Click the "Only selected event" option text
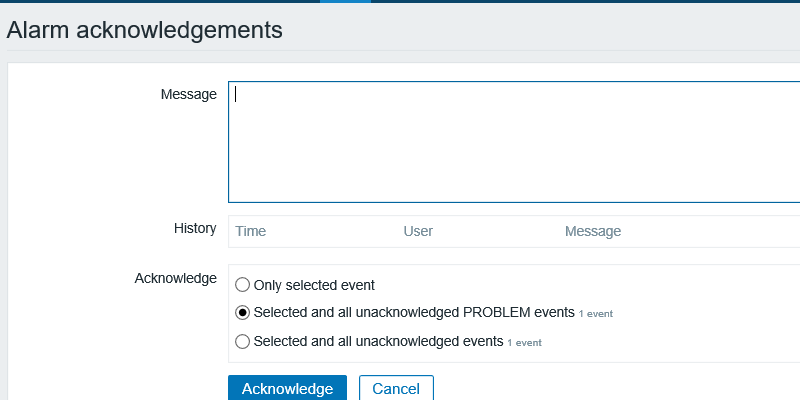Viewport: 800px width, 400px height. pos(314,285)
